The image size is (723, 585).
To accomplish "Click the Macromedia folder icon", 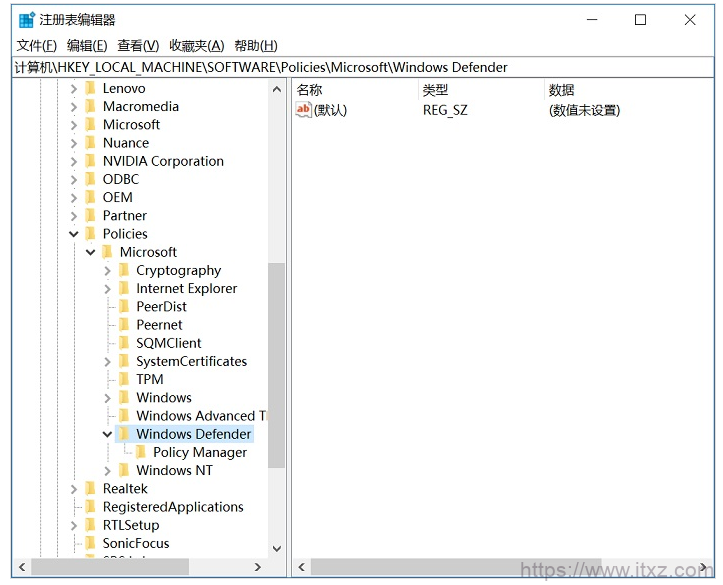I will click(91, 106).
